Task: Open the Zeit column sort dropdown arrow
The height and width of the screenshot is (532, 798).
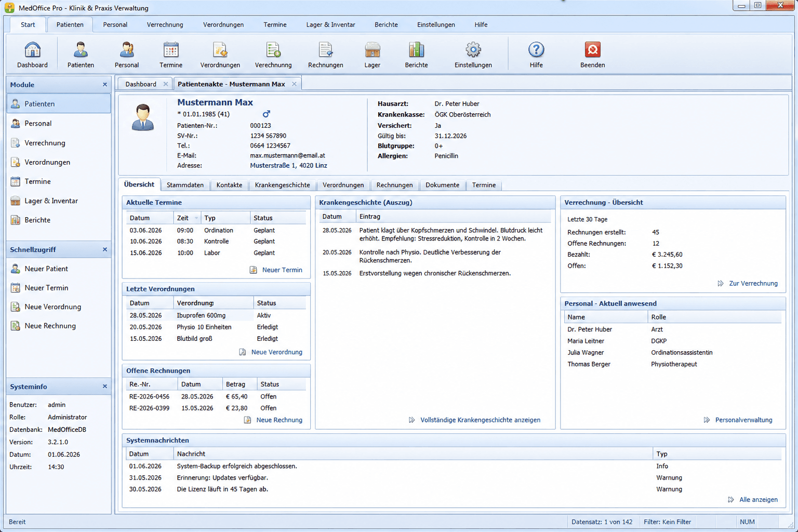Action: (x=196, y=218)
